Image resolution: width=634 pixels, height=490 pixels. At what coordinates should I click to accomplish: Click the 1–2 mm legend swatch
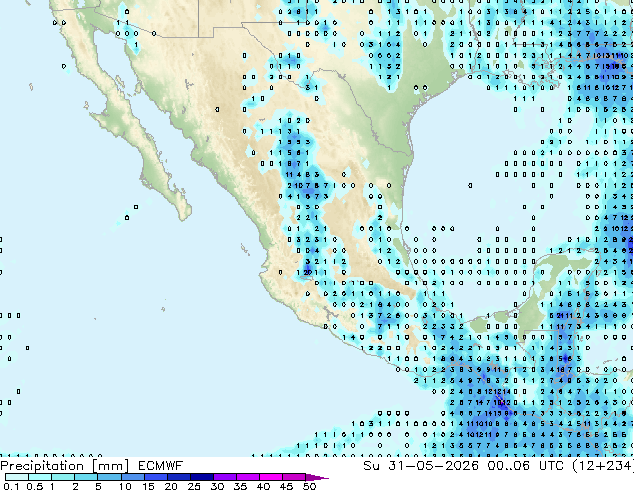click(63, 477)
